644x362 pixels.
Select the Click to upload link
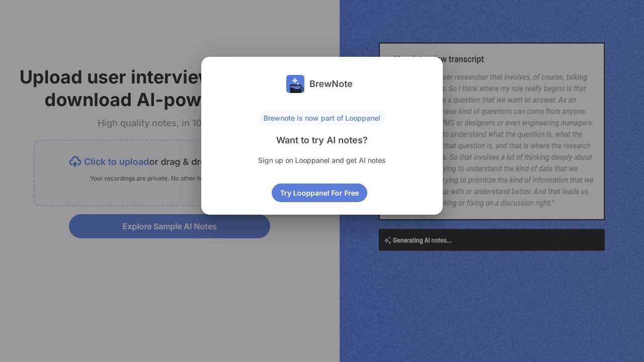[x=116, y=162]
